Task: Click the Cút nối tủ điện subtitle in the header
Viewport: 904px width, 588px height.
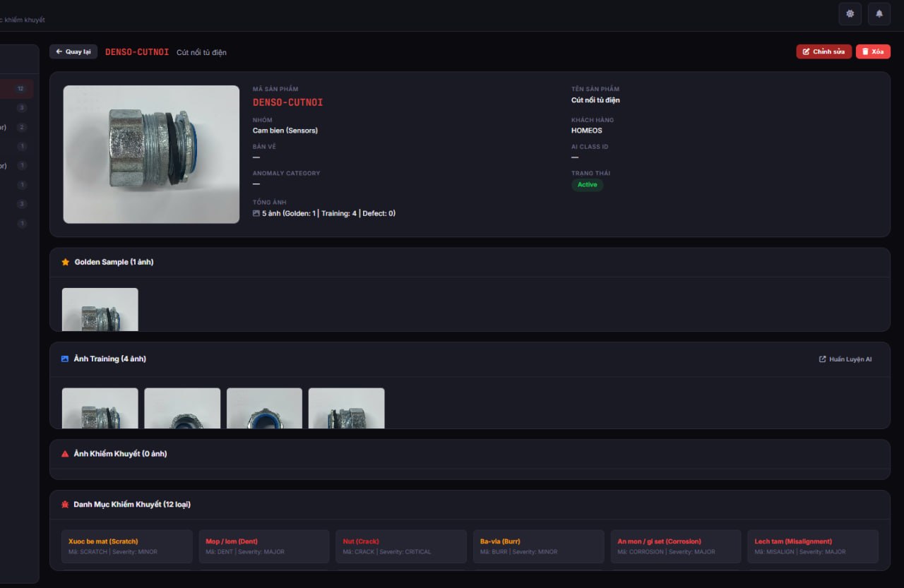Action: [x=202, y=52]
